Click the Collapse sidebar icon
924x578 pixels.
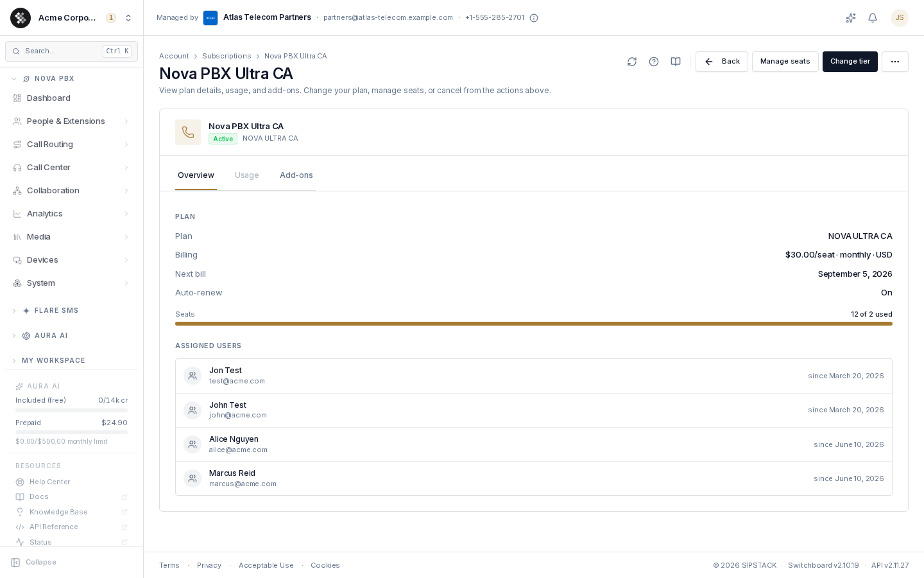click(x=15, y=563)
